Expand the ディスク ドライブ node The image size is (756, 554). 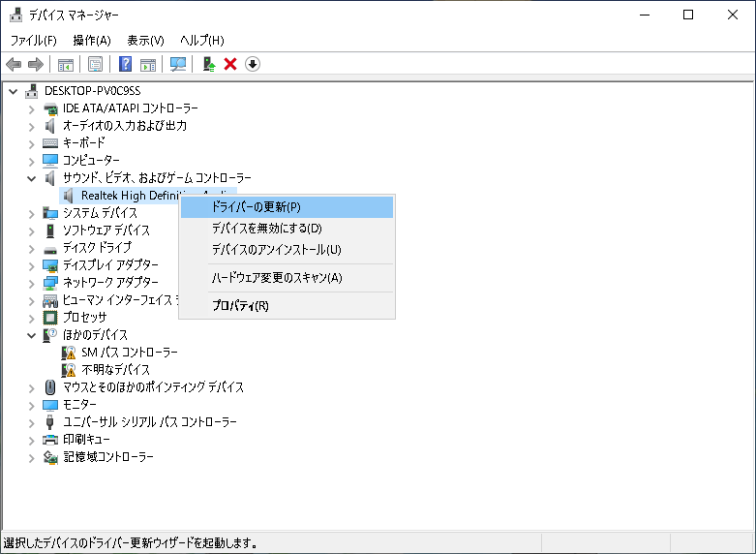tap(32, 249)
